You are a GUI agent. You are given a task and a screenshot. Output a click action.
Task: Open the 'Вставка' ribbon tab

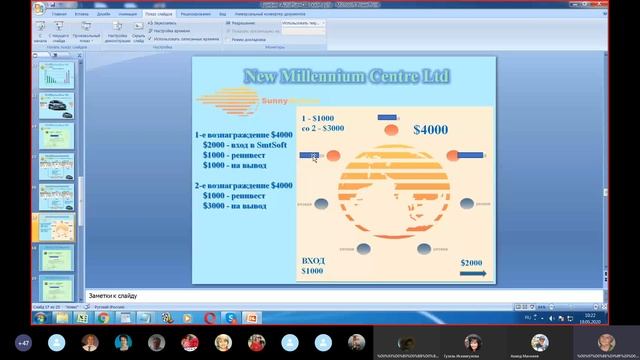[82, 14]
